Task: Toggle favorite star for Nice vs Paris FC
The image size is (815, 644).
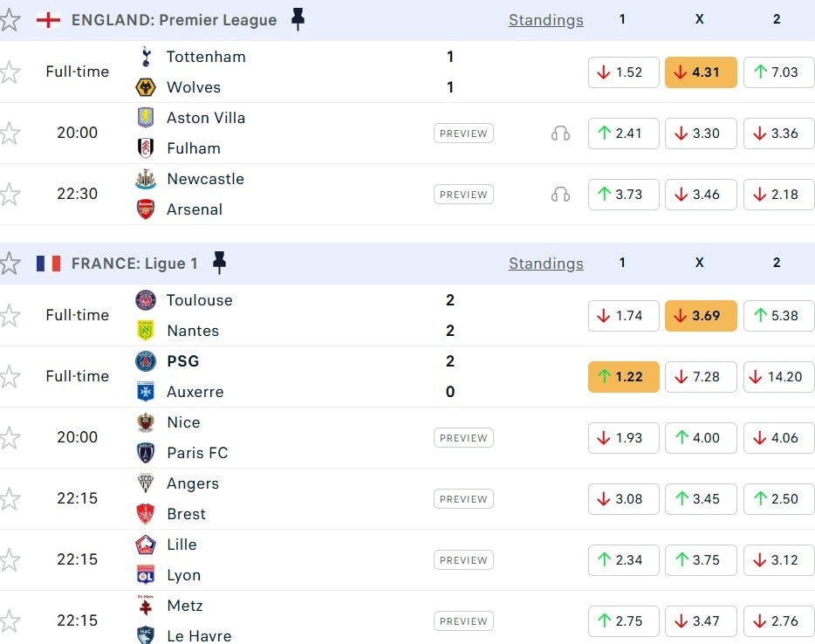Action: (x=10, y=437)
